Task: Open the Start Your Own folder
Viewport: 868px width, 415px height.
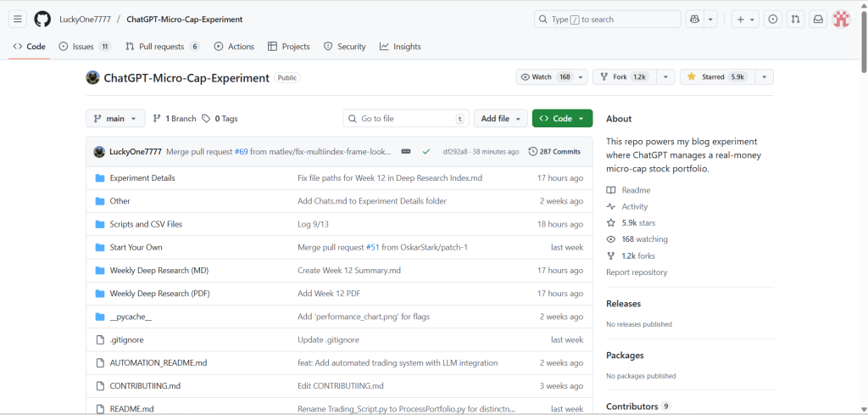Action: [136, 247]
